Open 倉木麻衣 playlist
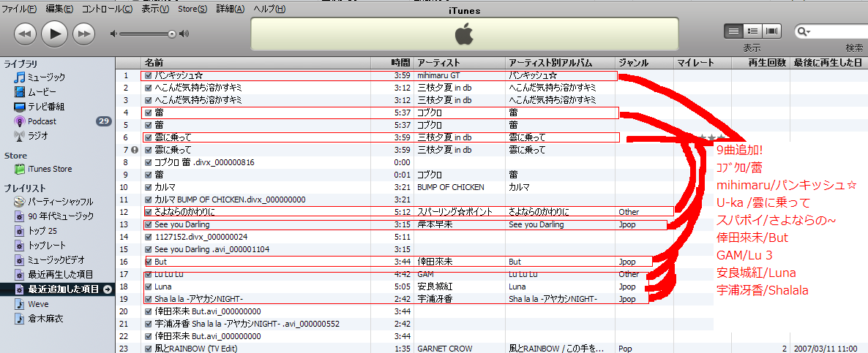The width and height of the screenshot is (868, 353). [x=46, y=318]
